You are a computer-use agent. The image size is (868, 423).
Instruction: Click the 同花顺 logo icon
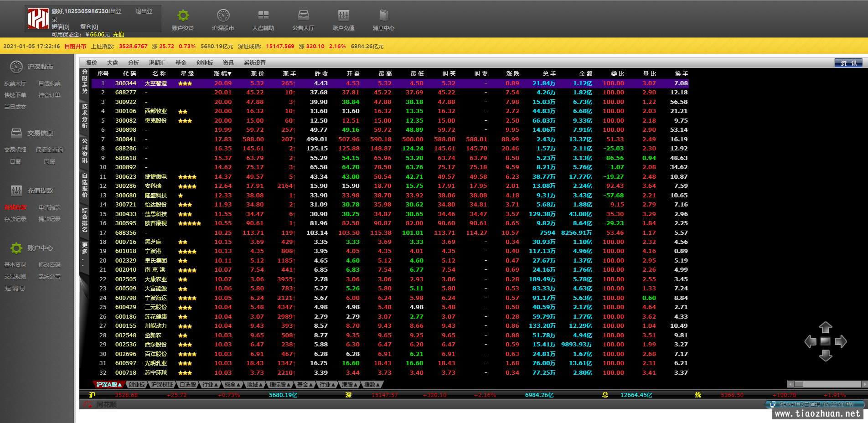point(88,404)
